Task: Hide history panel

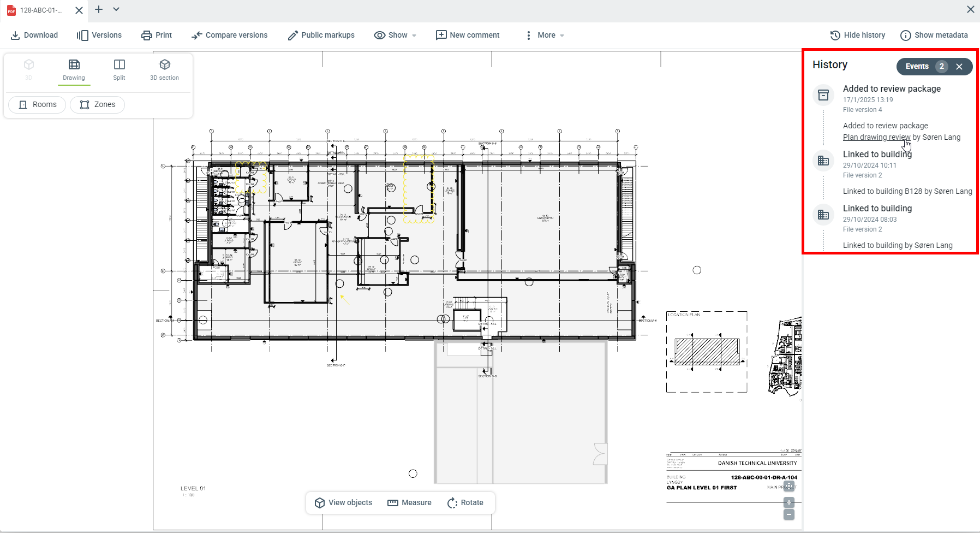Action: (858, 35)
